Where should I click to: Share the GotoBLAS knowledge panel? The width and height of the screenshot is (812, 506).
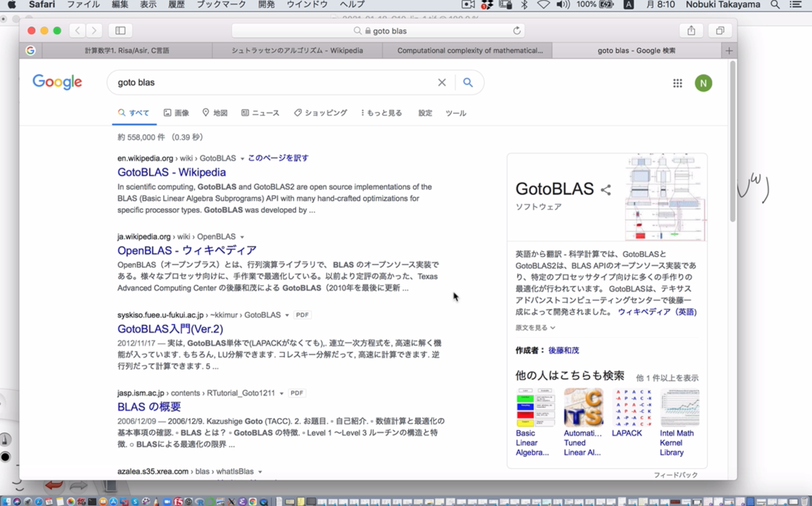tap(606, 190)
